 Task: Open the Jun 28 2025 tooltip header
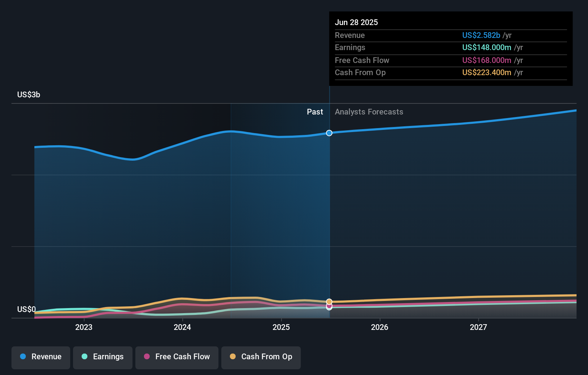(357, 22)
